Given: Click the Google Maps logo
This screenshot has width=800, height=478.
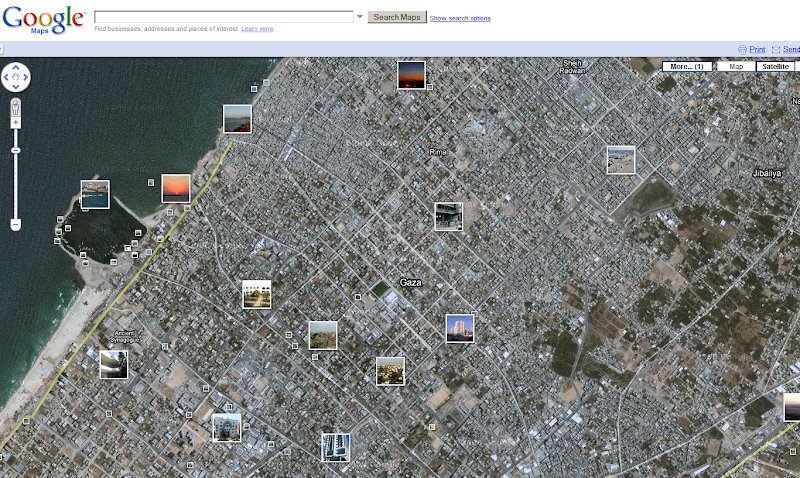Looking at the screenshot, I should point(44,19).
